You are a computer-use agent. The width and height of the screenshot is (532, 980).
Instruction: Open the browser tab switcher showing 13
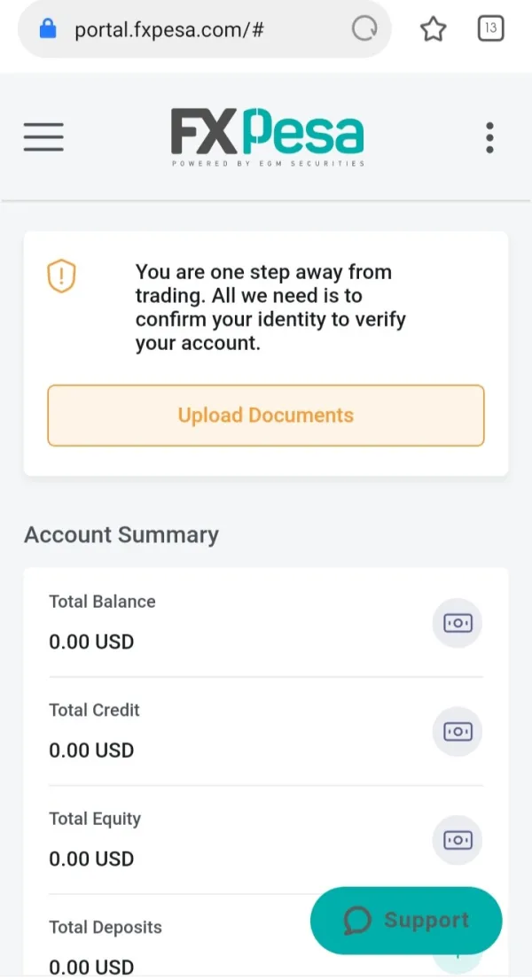(x=490, y=28)
